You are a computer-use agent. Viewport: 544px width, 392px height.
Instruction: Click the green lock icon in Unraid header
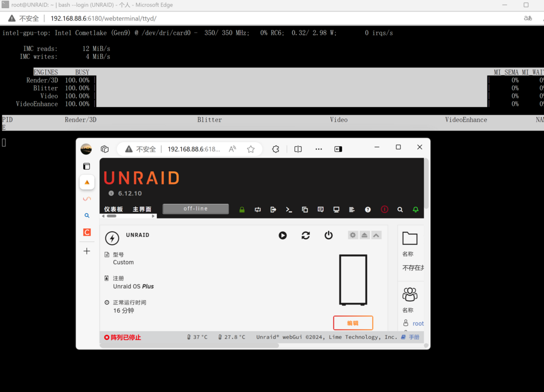click(x=242, y=209)
